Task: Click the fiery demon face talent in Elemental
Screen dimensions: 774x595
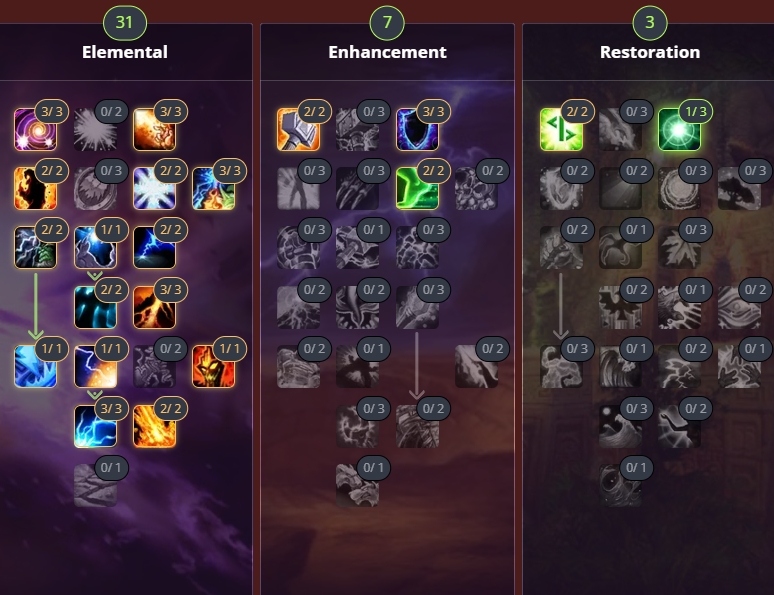Action: coord(214,366)
